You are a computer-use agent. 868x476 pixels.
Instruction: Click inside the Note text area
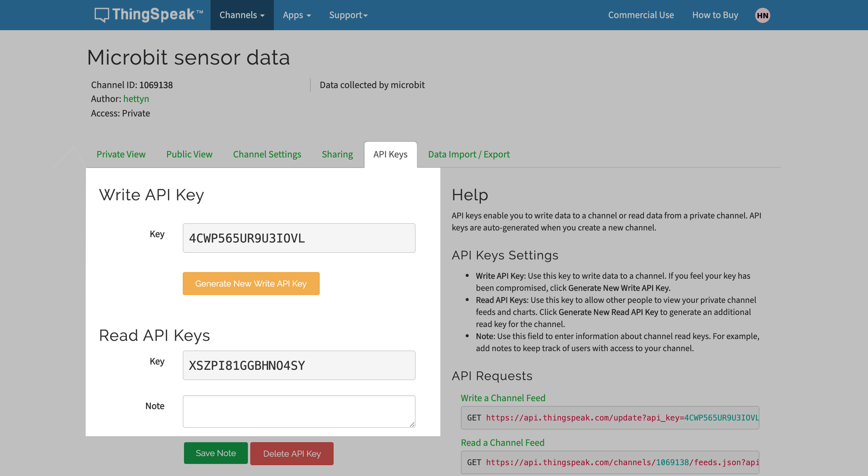coord(299,411)
